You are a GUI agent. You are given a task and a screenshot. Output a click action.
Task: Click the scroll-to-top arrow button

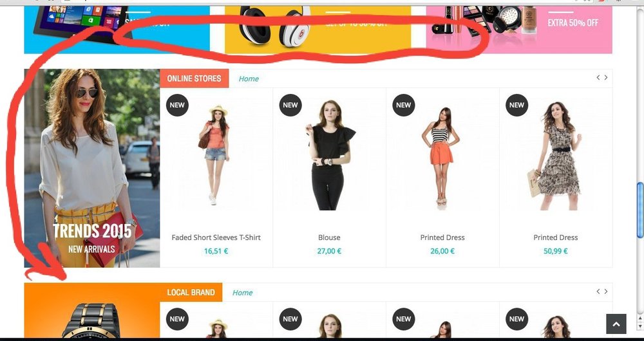616,324
